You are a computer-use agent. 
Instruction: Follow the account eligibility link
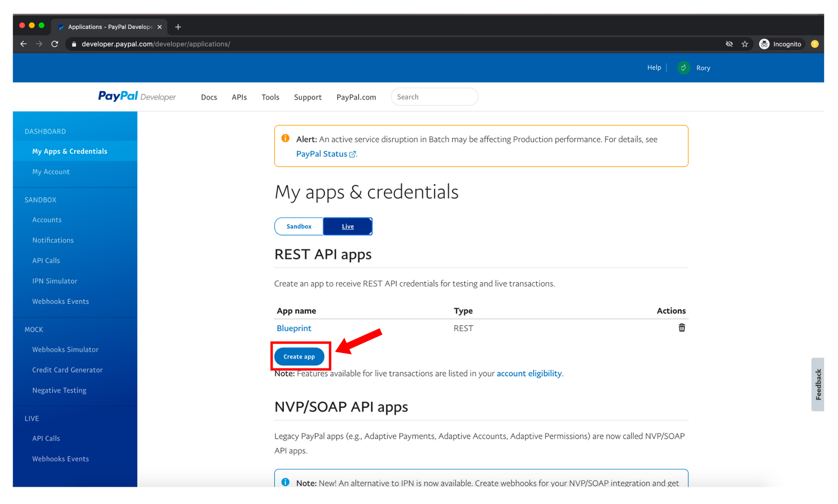coord(529,373)
